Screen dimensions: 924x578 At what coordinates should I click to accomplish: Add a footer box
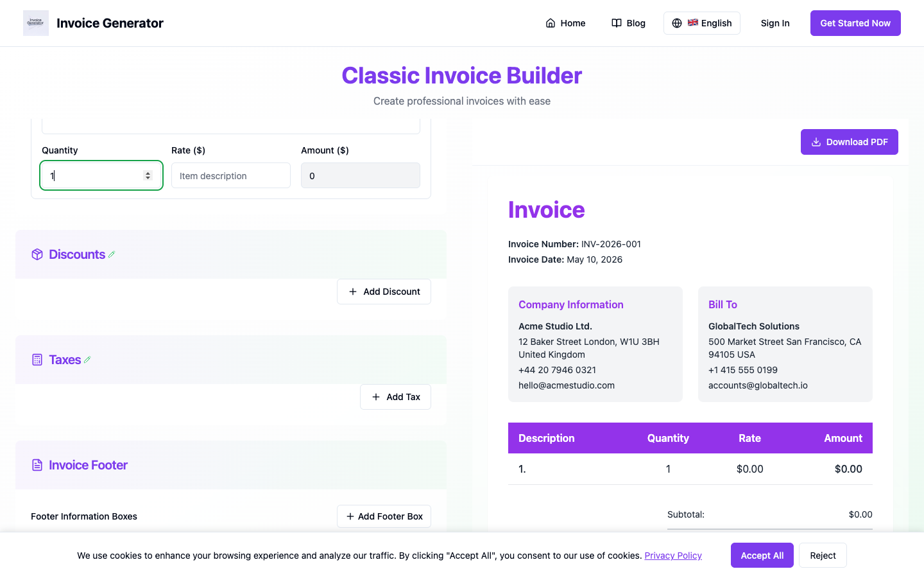pos(384,516)
